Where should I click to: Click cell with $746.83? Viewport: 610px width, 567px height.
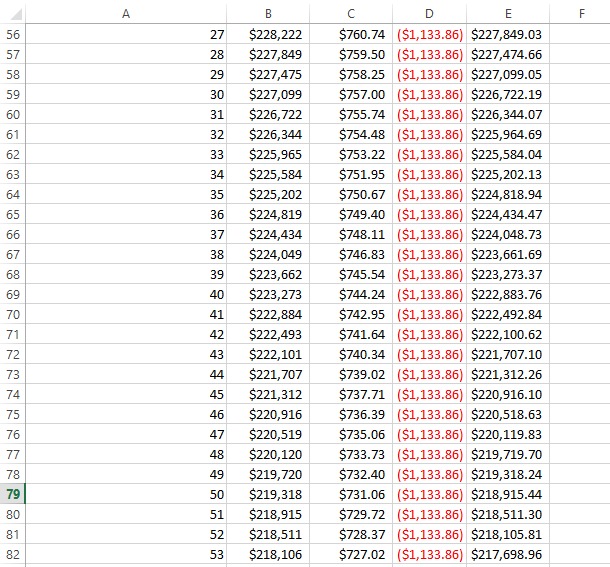[351, 255]
